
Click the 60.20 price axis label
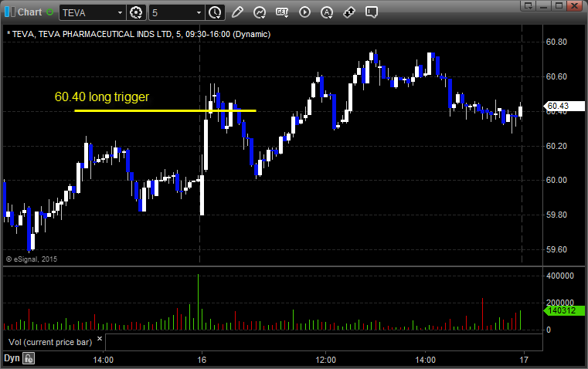click(x=556, y=146)
